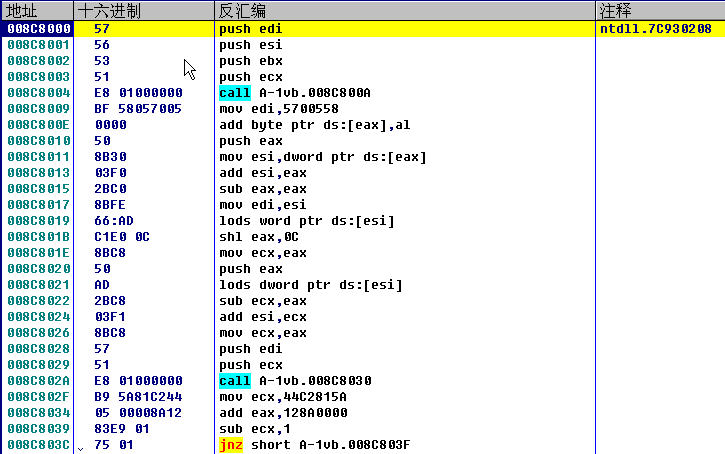The image size is (725, 454).
Task: Select address 008C801B
Action: (39, 237)
